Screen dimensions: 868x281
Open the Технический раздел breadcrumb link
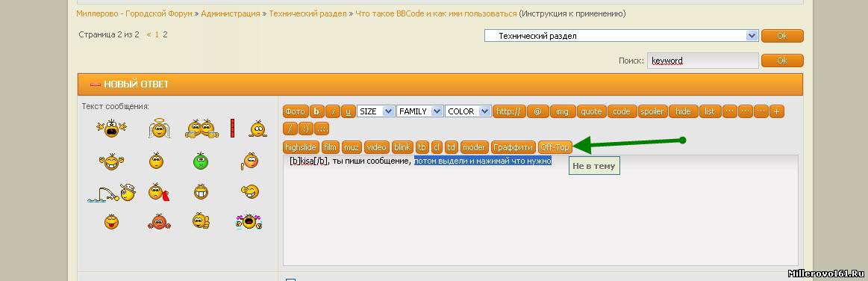coord(307,13)
